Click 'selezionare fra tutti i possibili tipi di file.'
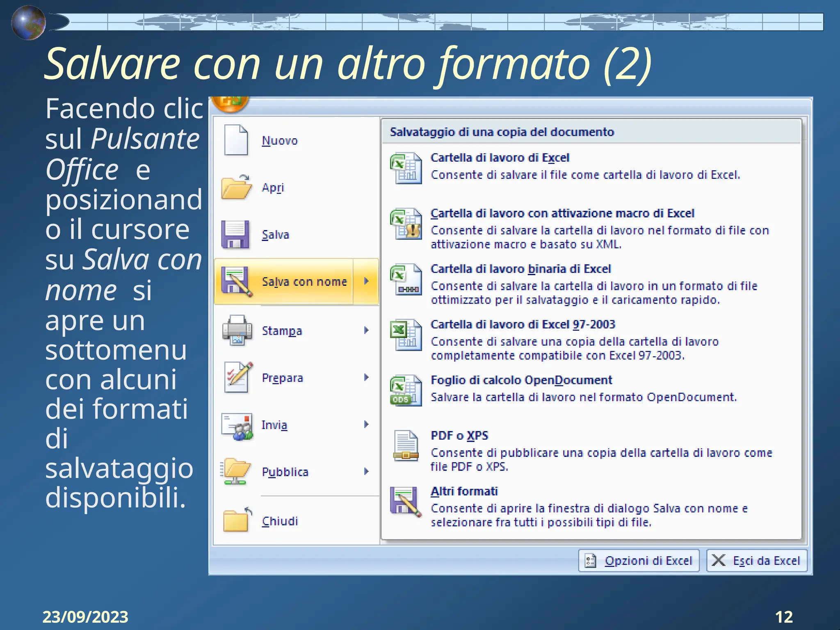Screen dimensions: 840x630 coord(541,522)
